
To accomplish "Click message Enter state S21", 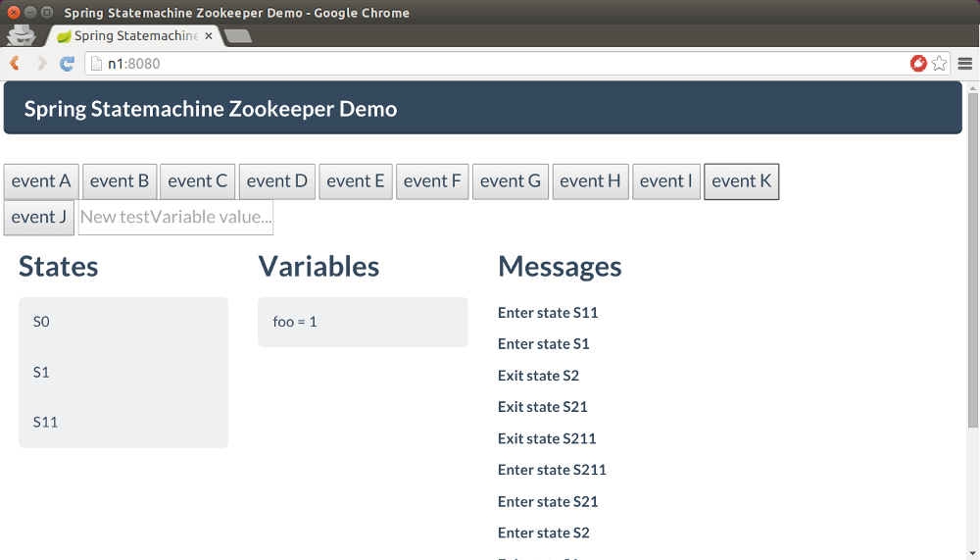I will (548, 502).
